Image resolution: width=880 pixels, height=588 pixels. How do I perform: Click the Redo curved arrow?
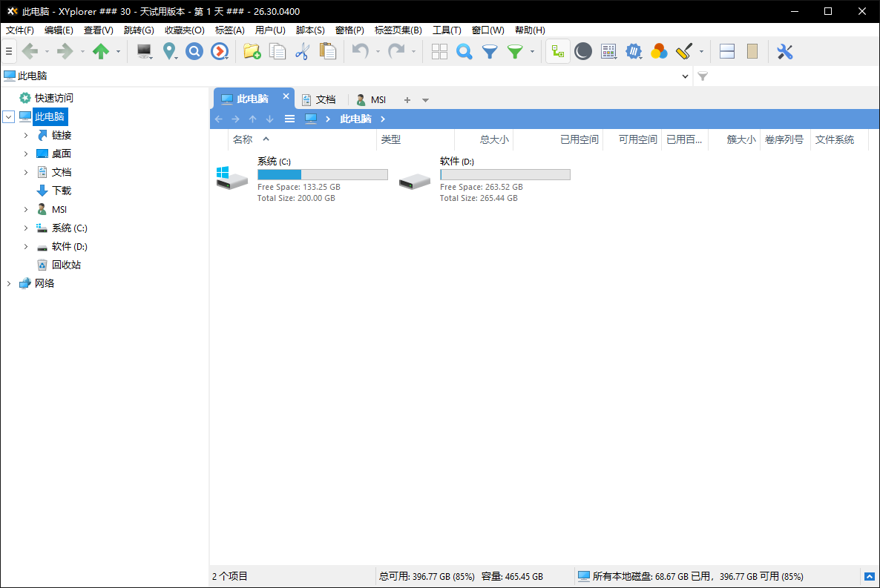pos(396,52)
